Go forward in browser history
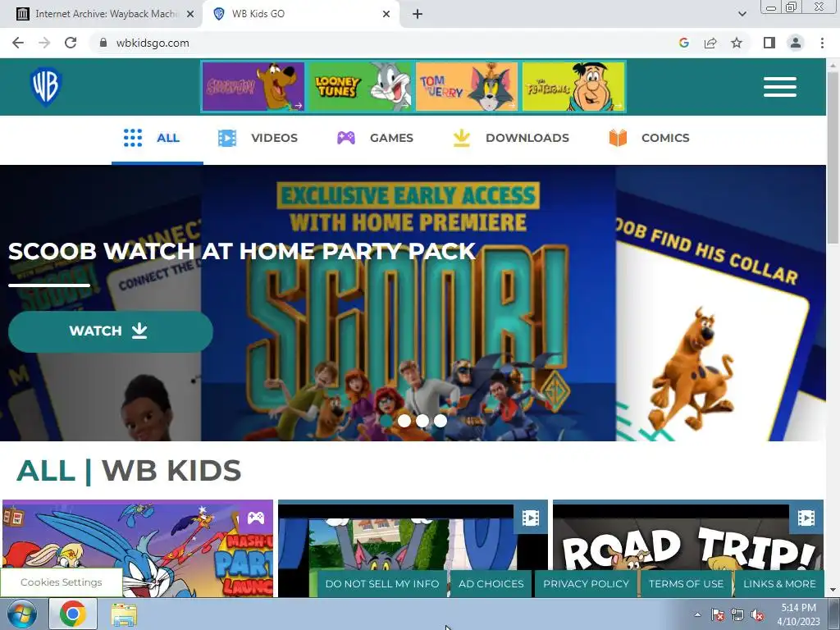Image resolution: width=840 pixels, height=630 pixels. click(44, 43)
